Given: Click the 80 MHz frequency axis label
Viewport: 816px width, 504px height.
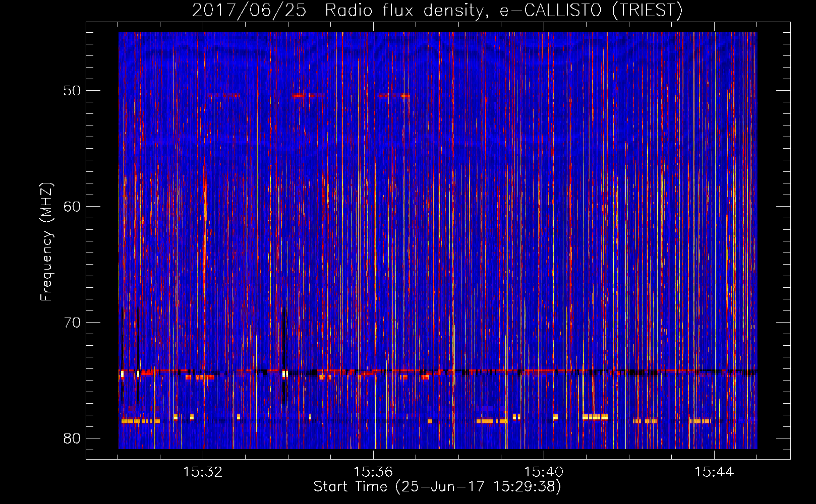Looking at the screenshot, I should [72, 438].
